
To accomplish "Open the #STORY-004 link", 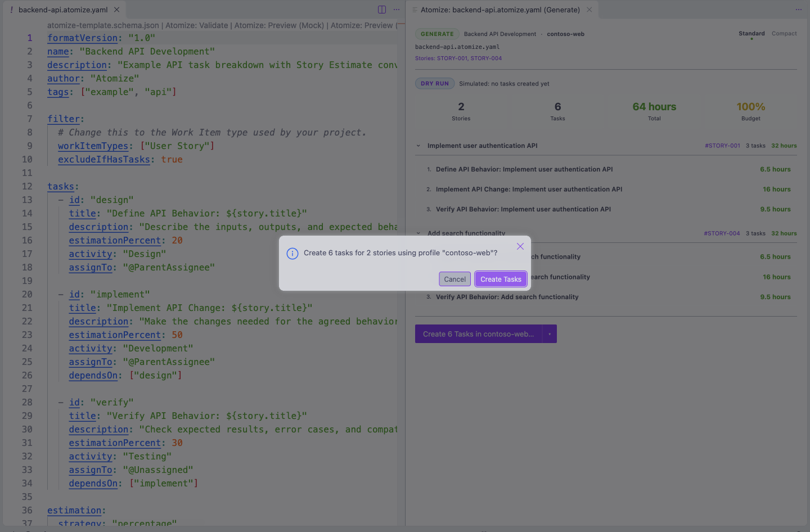I will (722, 233).
